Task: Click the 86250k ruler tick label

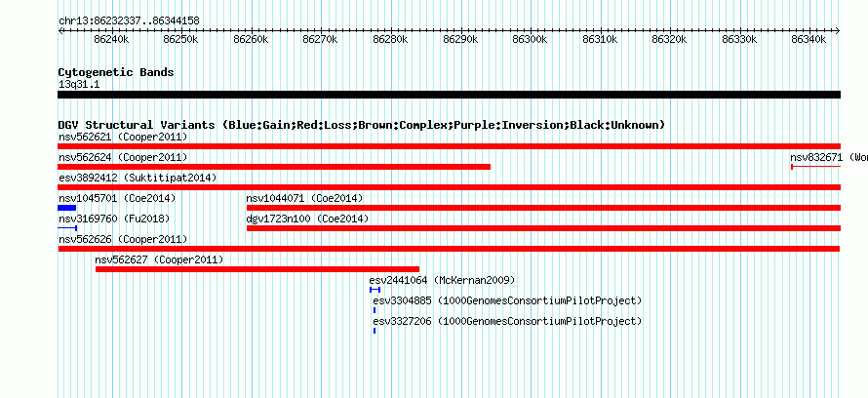Action: tap(181, 39)
